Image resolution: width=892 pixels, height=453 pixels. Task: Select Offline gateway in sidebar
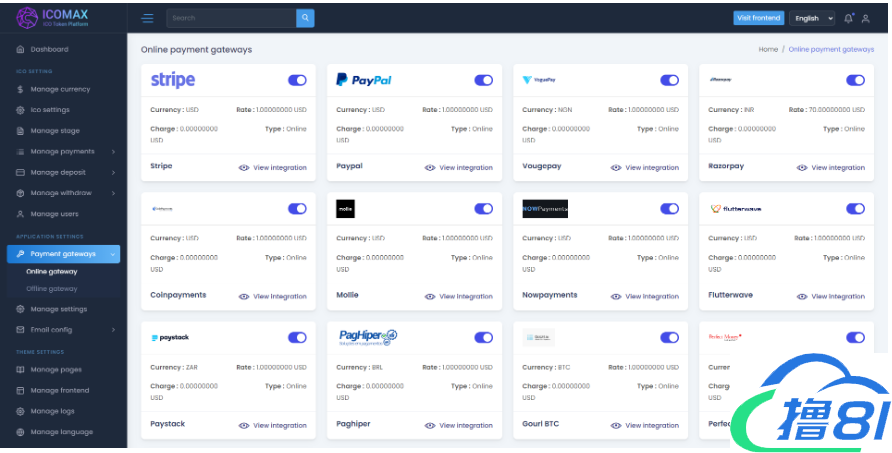point(51,289)
